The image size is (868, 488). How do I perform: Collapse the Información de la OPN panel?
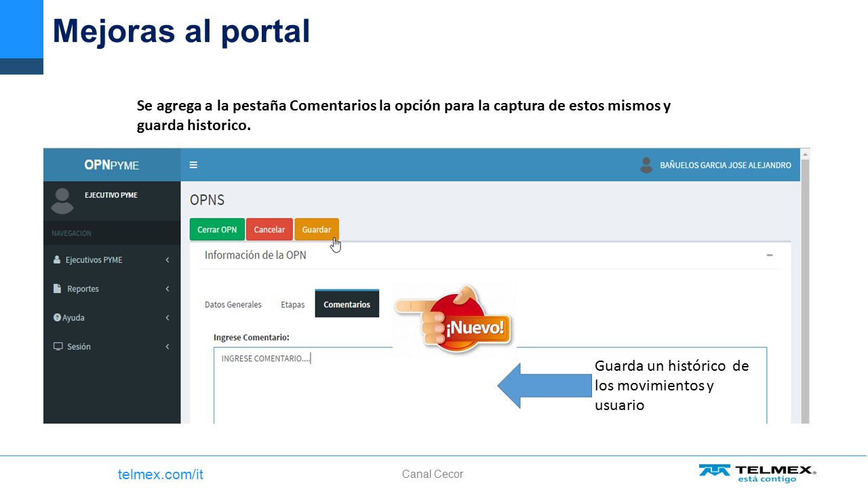pyautogui.click(x=770, y=255)
